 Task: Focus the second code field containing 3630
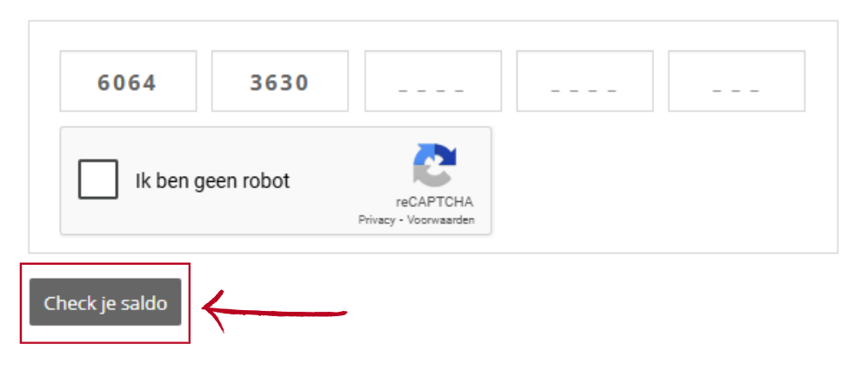click(x=279, y=81)
